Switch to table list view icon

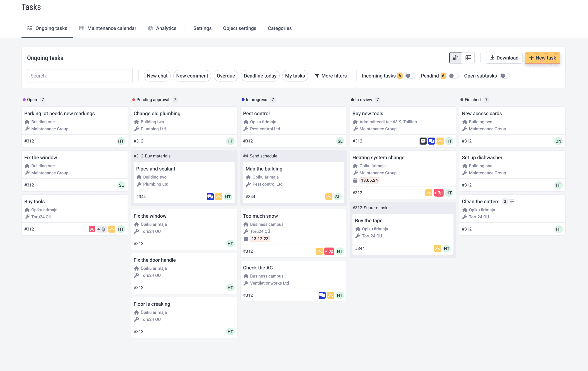468,58
